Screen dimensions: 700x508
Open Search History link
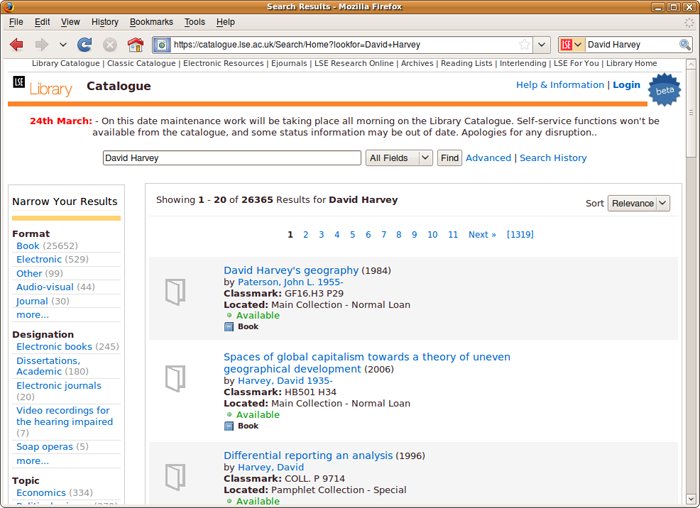coord(553,158)
